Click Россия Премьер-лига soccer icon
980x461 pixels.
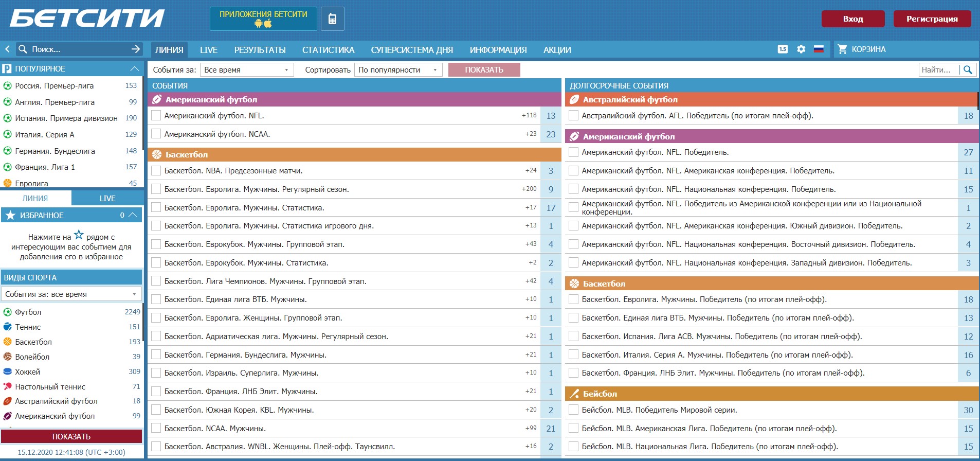(8, 85)
